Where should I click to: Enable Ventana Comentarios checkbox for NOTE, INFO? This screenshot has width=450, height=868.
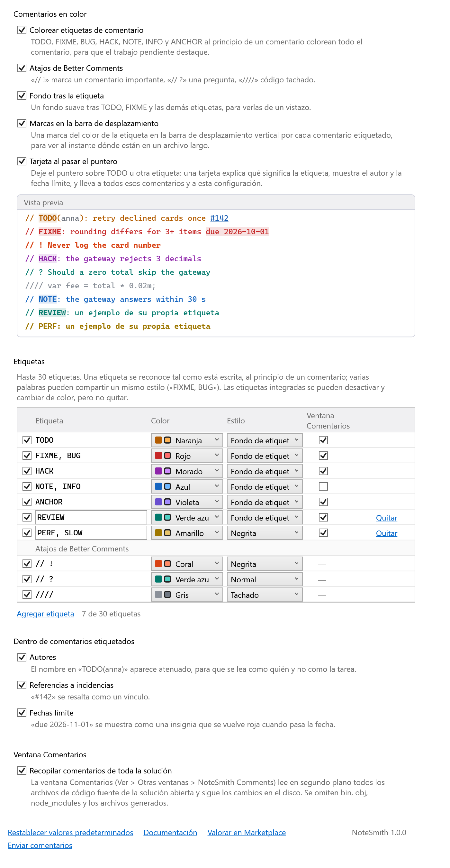click(x=323, y=486)
